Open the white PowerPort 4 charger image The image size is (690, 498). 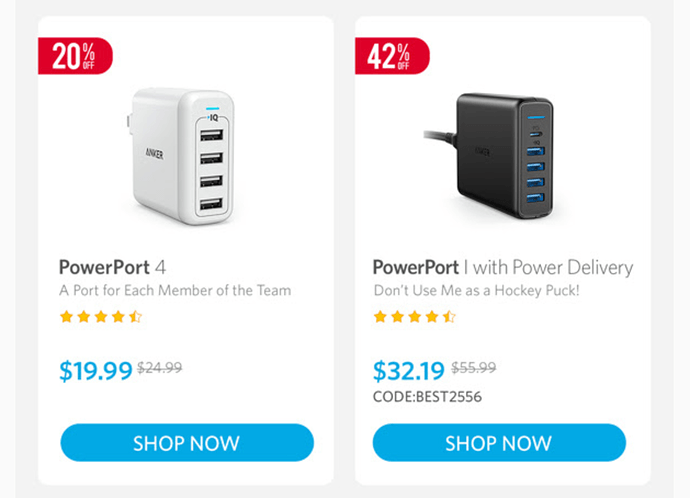click(180, 156)
